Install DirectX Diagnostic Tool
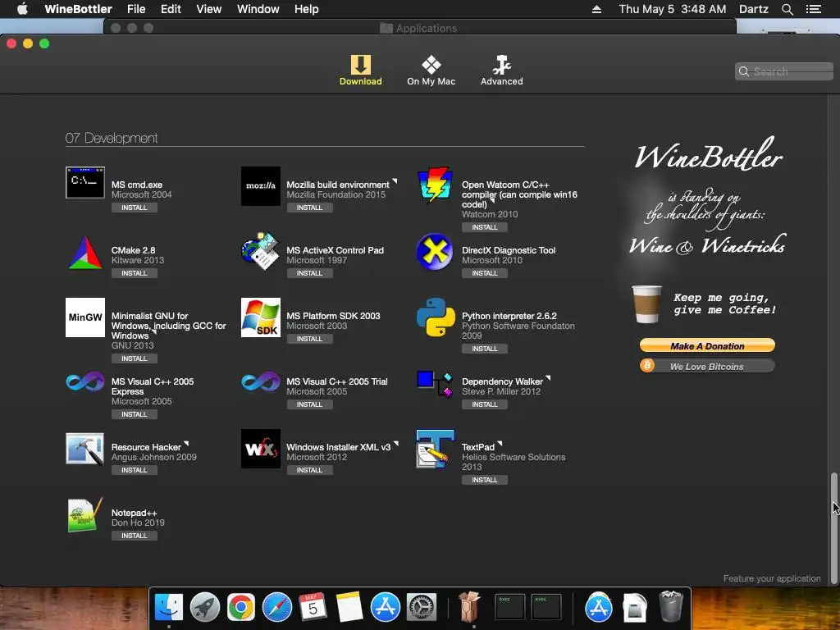The image size is (840, 630). [x=485, y=273]
